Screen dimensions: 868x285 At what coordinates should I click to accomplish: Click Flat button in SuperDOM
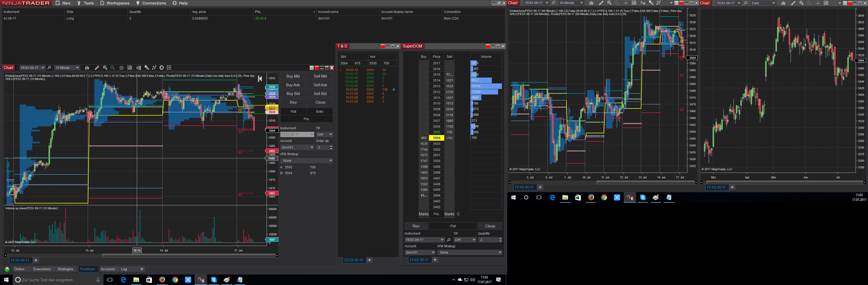[x=453, y=226]
